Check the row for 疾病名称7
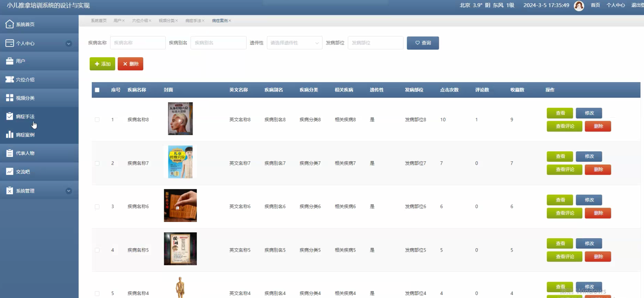This screenshot has height=298, width=644. (97, 163)
